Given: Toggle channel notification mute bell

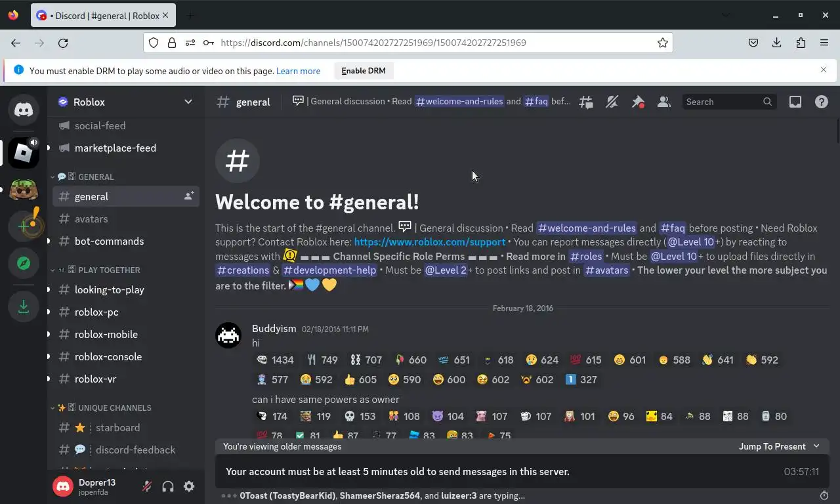Looking at the screenshot, I should point(612,102).
